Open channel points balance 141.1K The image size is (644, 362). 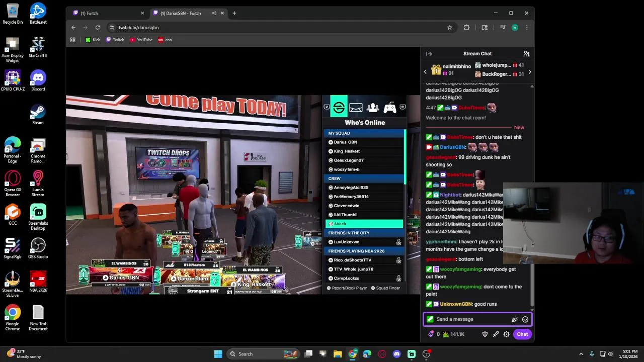pos(453,334)
